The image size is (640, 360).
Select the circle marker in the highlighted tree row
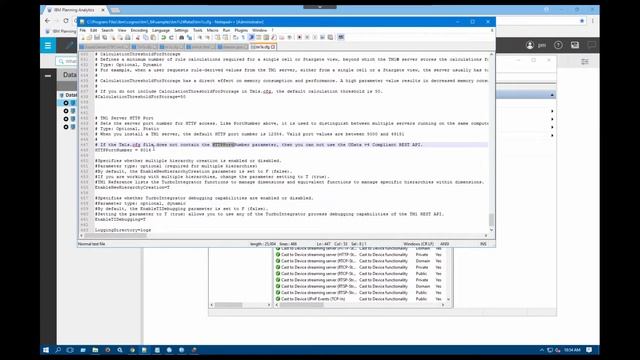click(x=66, y=103)
